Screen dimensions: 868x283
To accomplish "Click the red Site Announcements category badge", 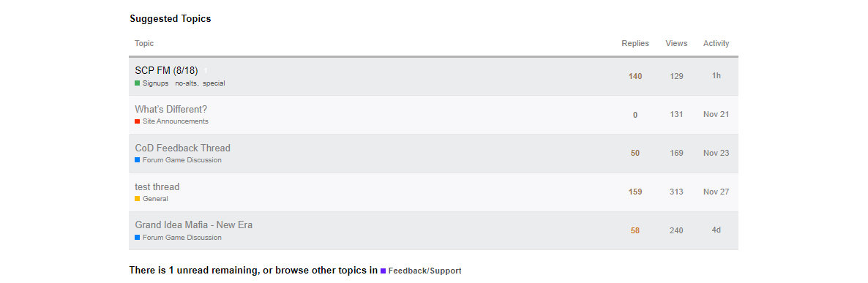I will [171, 121].
